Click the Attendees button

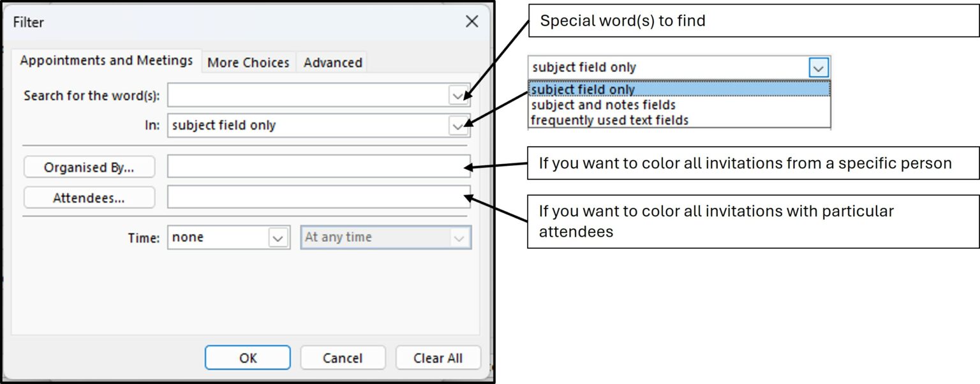click(x=89, y=198)
